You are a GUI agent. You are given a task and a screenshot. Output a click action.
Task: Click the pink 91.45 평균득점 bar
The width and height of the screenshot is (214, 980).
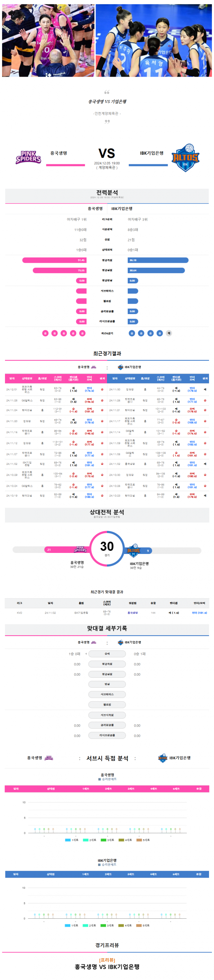click(x=55, y=260)
